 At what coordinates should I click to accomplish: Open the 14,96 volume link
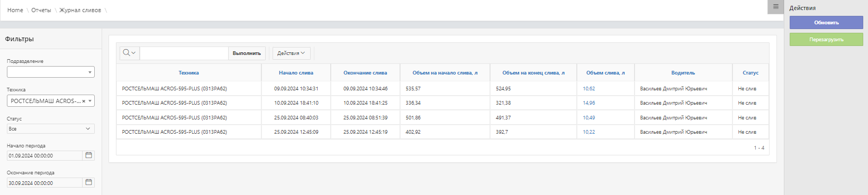pyautogui.click(x=589, y=103)
